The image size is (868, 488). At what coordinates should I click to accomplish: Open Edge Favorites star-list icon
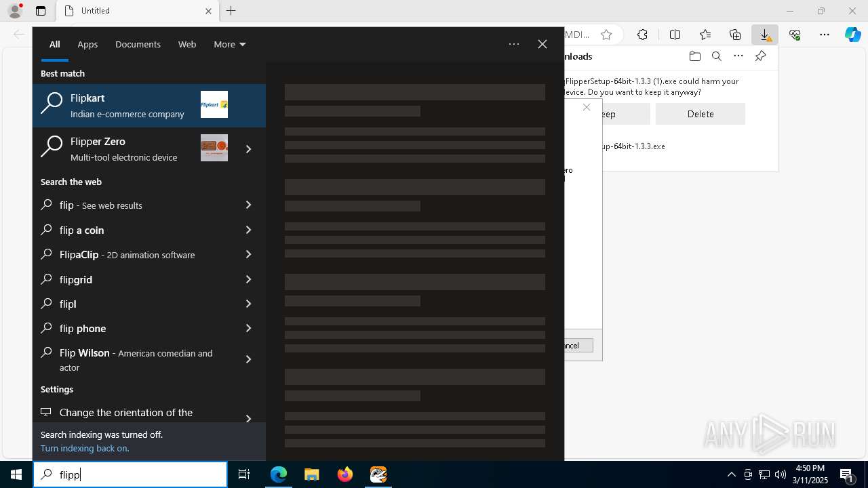705,35
